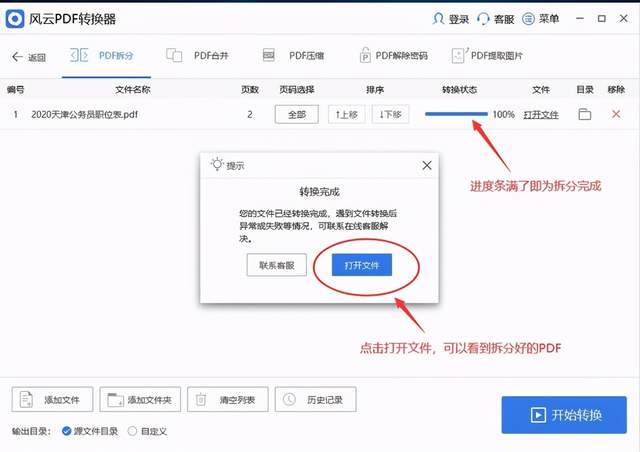Viewport: 640px width, 452px height.
Task: Click the PDF压缩 compress icon
Action: (269, 55)
